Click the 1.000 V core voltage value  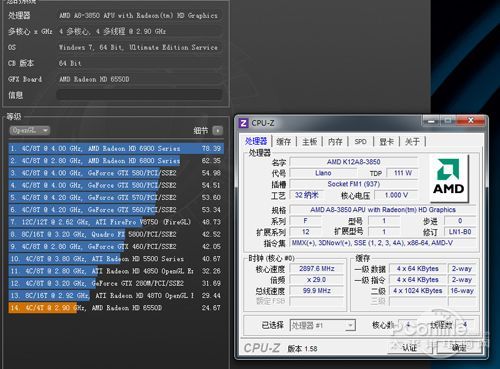tap(396, 195)
